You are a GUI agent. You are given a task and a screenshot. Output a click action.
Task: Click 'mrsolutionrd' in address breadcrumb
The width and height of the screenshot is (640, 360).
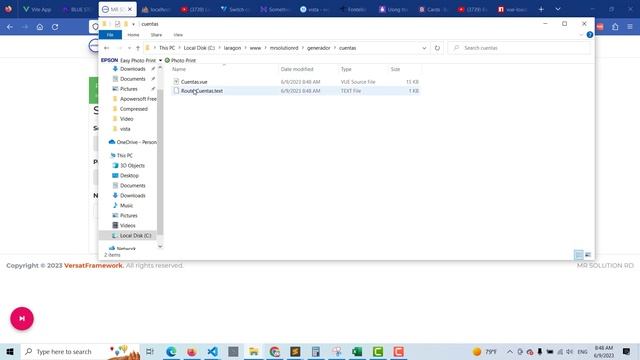point(284,48)
